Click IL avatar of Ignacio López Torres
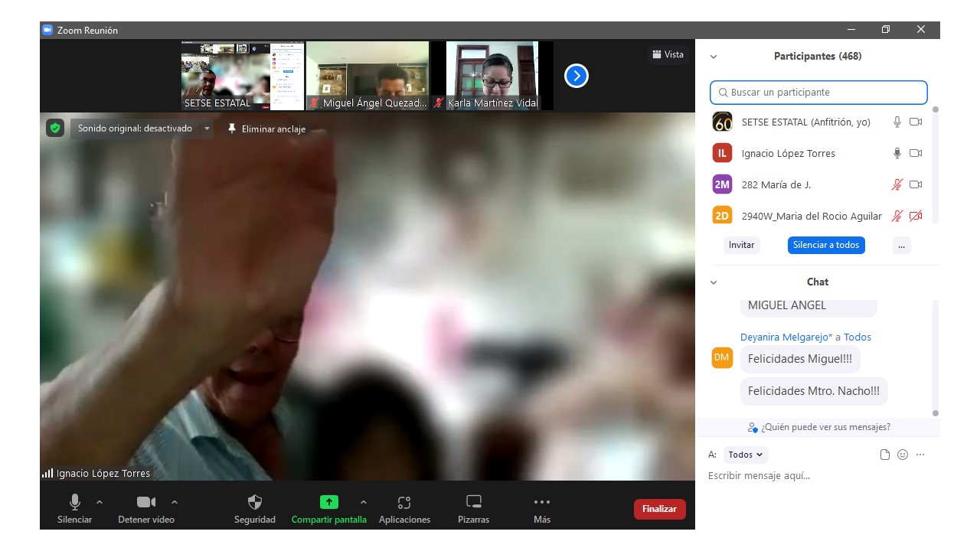 (722, 153)
